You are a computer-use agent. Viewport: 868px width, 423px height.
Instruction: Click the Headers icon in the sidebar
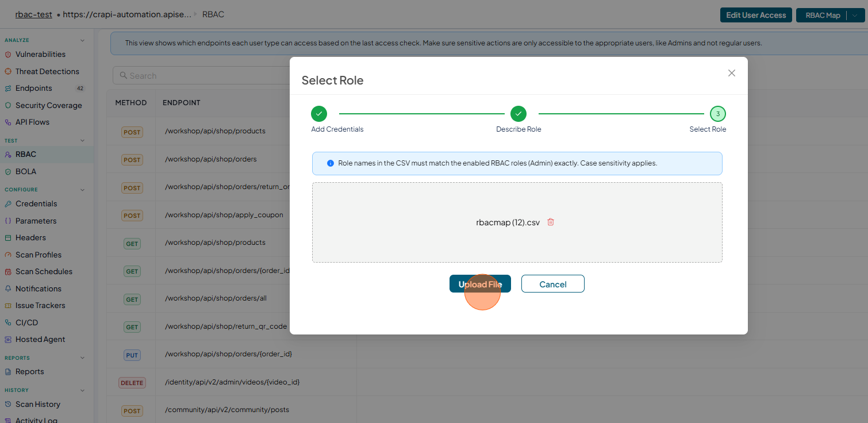point(8,237)
